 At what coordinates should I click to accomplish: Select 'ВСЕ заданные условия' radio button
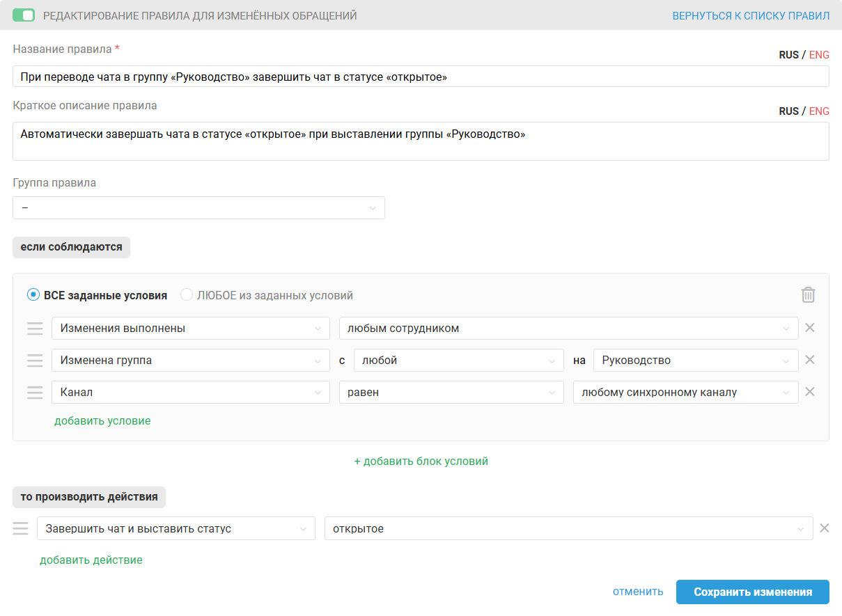point(33,295)
